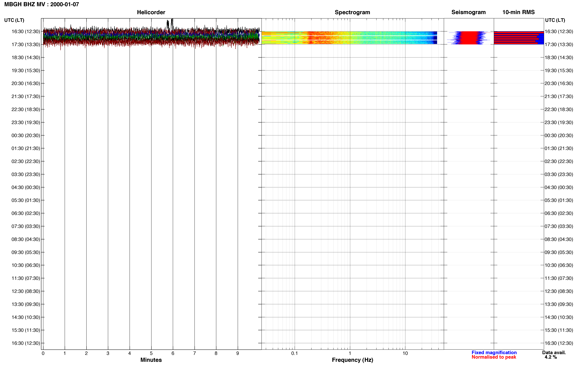The image size is (588, 368).
Task: Click the 00:30 (20:30) label on left axis
Action: coord(26,135)
